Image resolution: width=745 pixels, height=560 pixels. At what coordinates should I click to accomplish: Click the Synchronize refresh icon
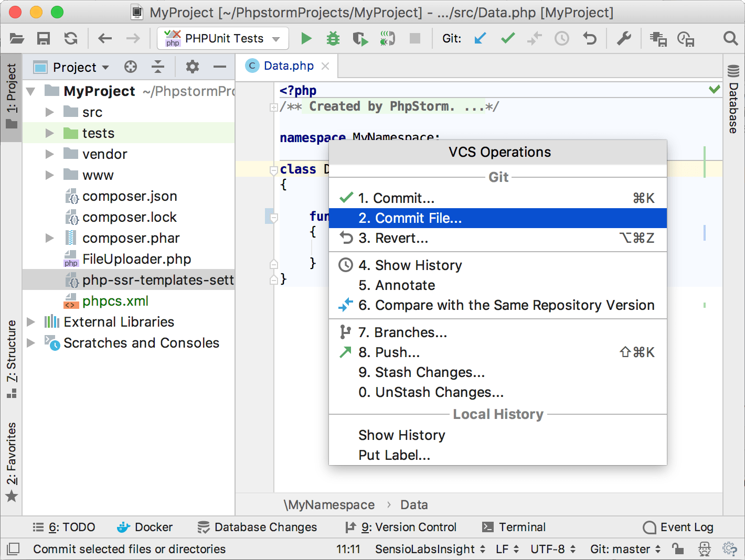pyautogui.click(x=71, y=38)
